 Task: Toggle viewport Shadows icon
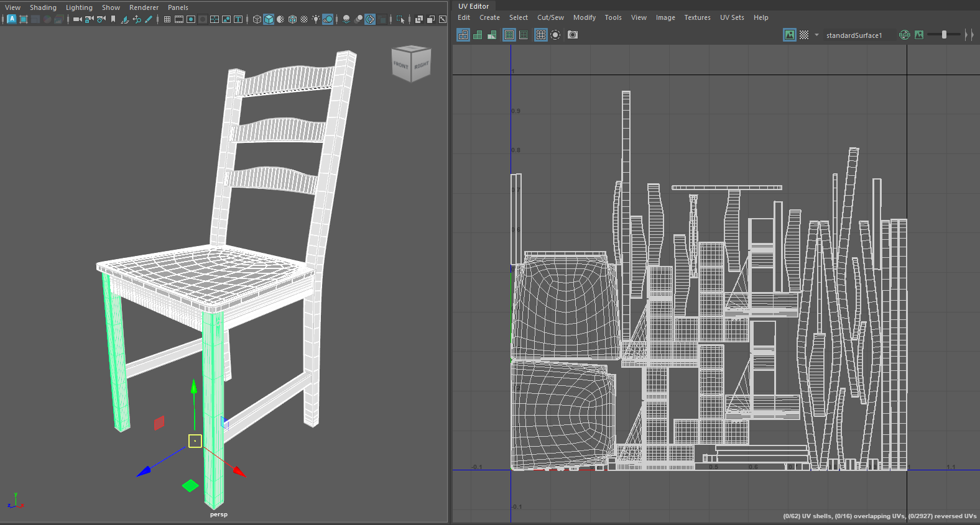[x=328, y=19]
